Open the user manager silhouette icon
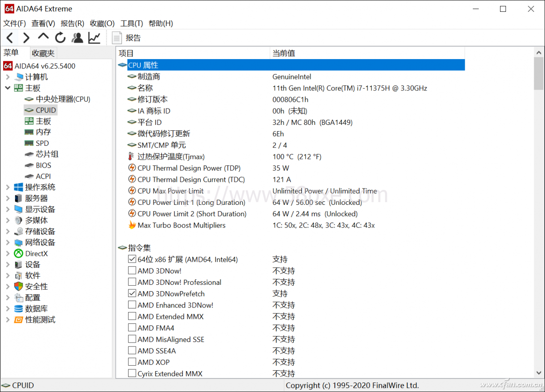Image resolution: width=545 pixels, height=392 pixels. [77, 38]
